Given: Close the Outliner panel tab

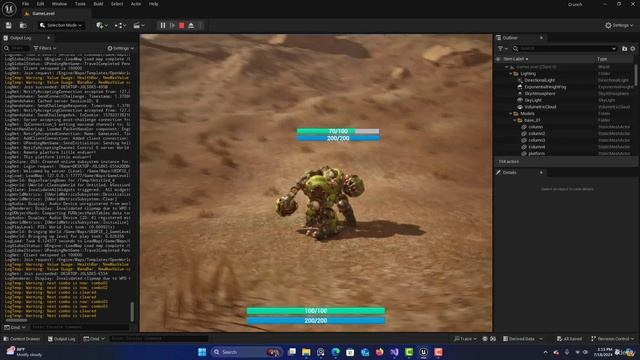Looking at the screenshot, I should pos(541,38).
